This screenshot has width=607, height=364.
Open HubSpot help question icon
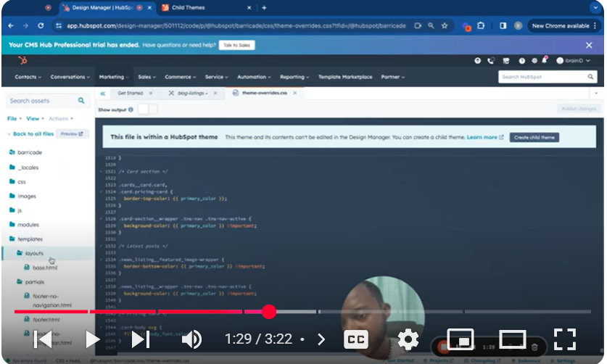pyautogui.click(x=521, y=60)
